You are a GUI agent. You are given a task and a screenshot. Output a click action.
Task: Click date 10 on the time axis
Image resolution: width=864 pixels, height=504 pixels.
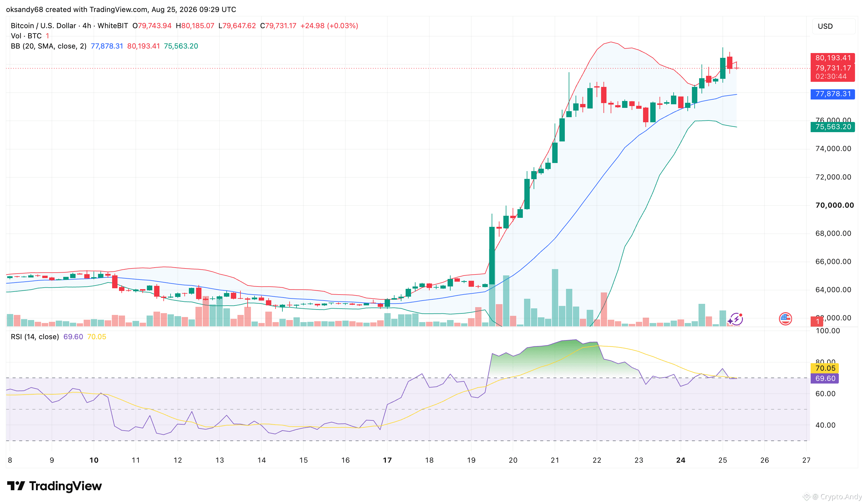[94, 460]
